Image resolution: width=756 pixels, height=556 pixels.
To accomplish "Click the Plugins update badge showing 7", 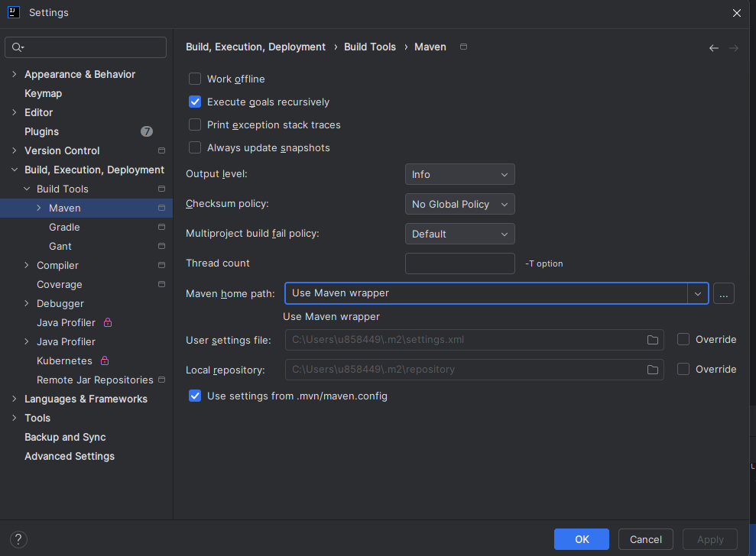I will pos(146,131).
